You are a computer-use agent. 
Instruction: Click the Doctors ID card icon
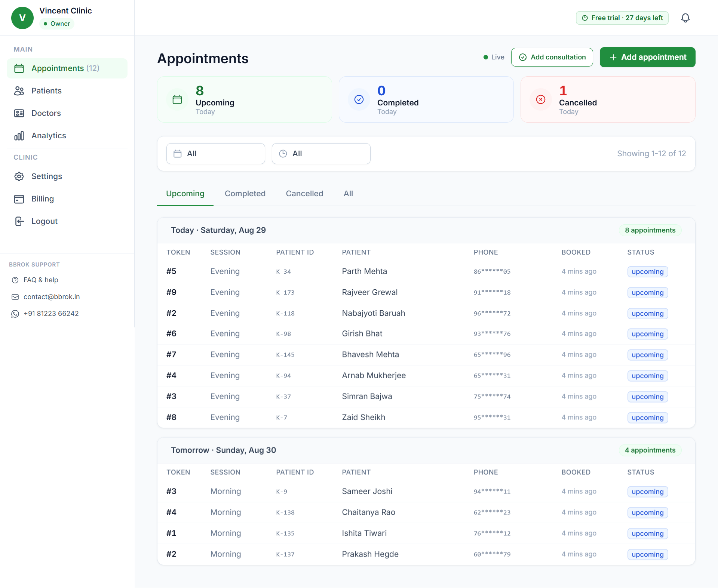(x=19, y=113)
